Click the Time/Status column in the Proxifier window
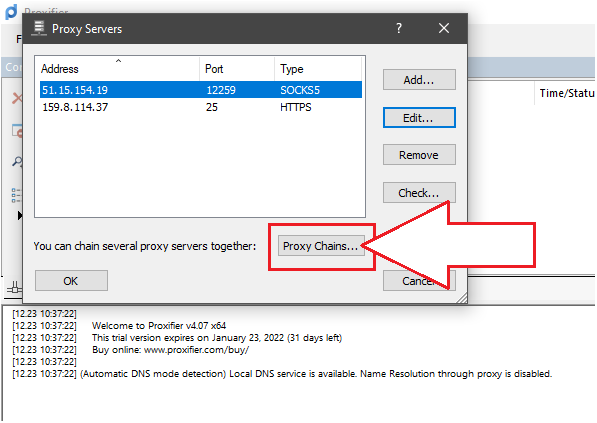597x423 pixels. (x=567, y=93)
